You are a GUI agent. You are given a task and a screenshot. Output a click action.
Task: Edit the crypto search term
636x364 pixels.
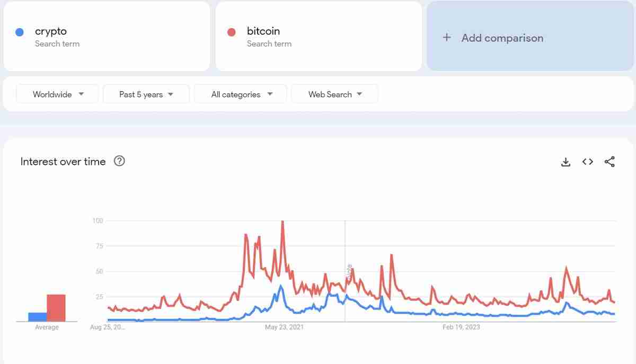point(51,31)
